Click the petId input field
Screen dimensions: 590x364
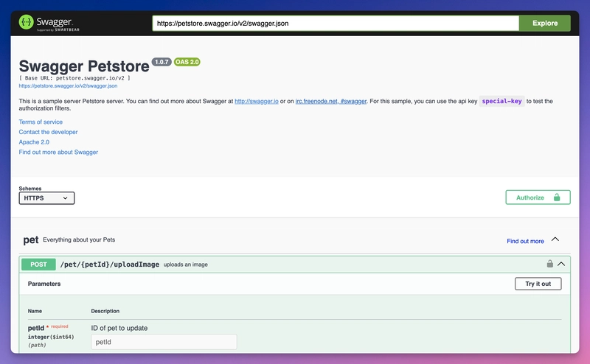pos(164,342)
